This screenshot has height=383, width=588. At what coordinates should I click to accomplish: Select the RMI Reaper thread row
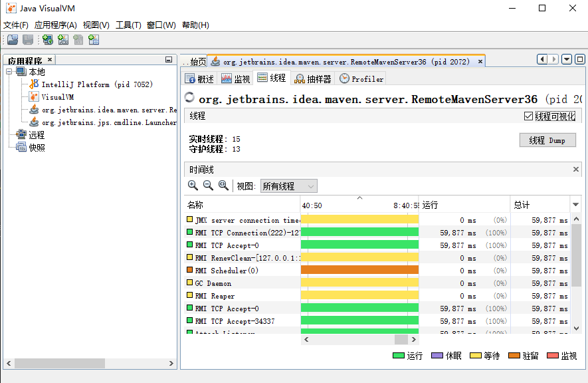377,296
